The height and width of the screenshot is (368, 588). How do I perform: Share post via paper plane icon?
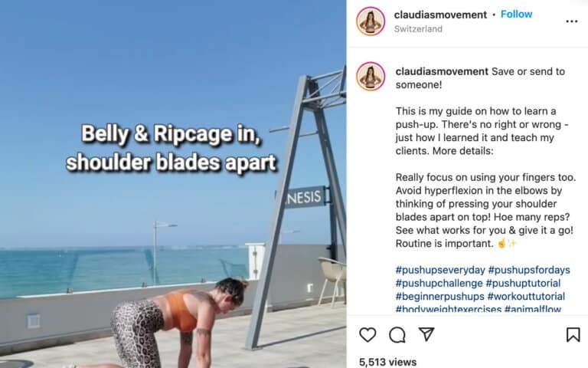point(426,334)
